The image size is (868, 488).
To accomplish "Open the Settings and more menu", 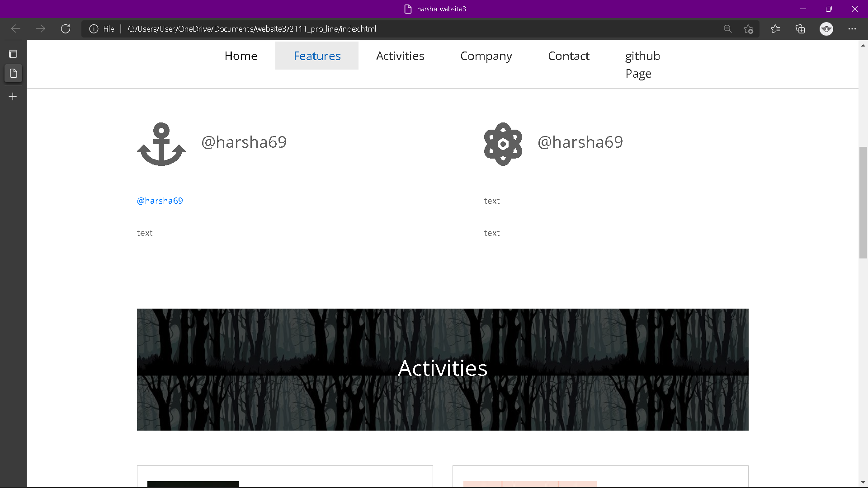I will click(x=853, y=28).
